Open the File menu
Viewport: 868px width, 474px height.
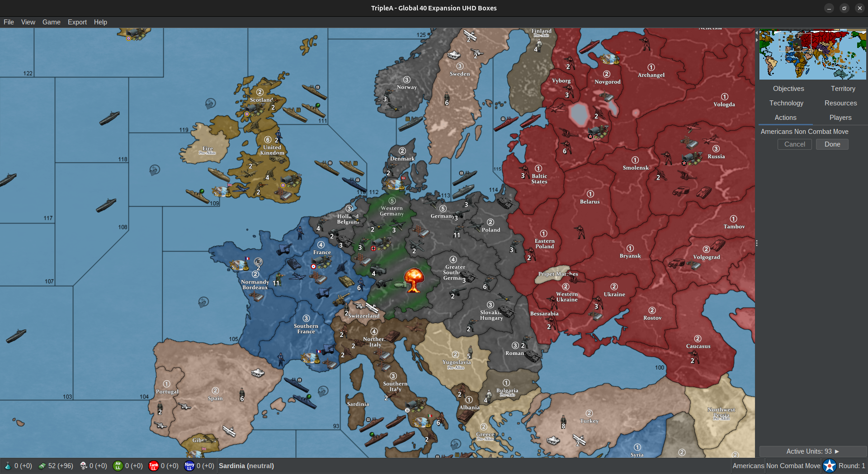pos(9,22)
